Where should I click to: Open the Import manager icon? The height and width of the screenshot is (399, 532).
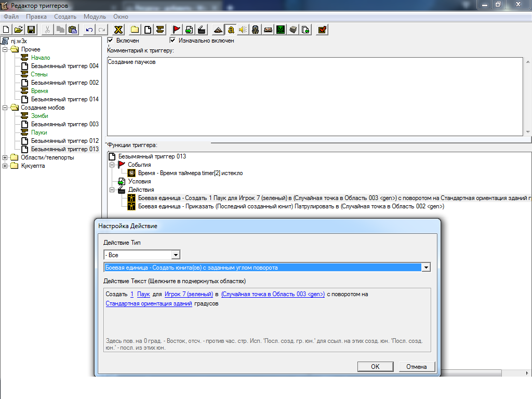tap(305, 30)
